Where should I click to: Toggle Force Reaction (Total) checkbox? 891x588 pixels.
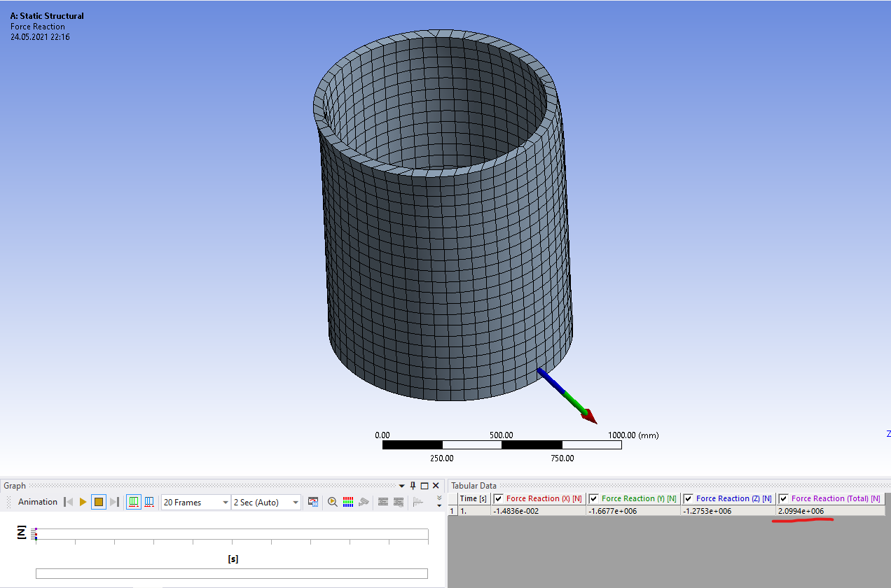[x=783, y=498]
